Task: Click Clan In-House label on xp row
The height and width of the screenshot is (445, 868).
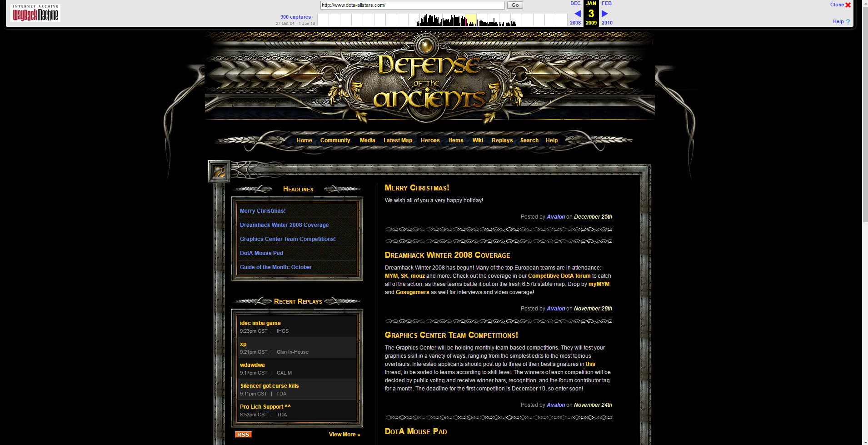Action: pos(293,352)
